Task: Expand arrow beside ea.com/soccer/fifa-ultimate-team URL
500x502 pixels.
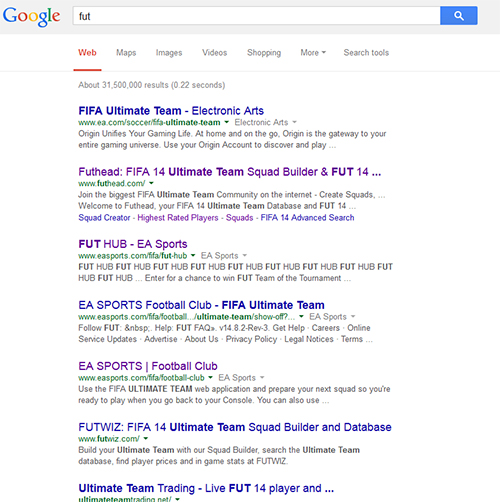Action: 227,122
